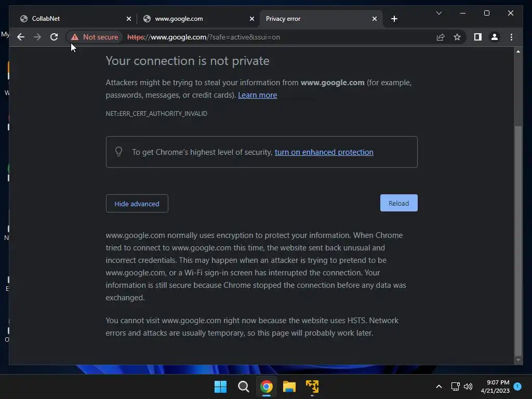Minimize the Chrome window
This screenshot has width=532, height=399.
tap(463, 13)
